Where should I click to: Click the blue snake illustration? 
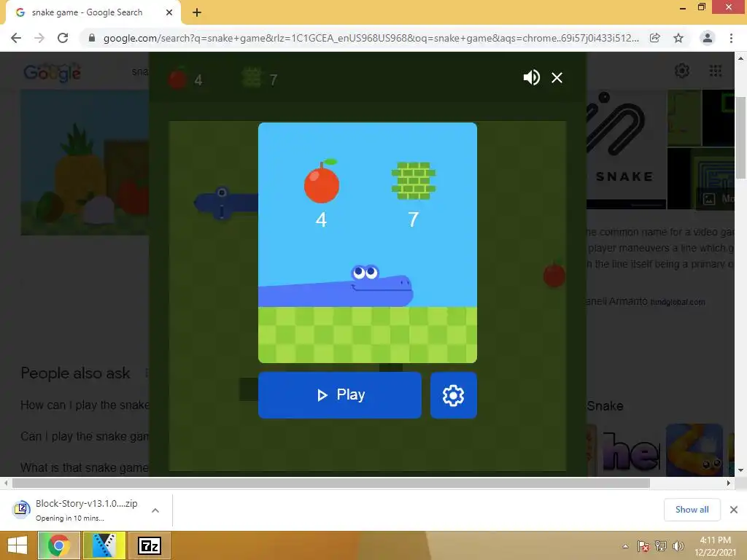coord(336,286)
